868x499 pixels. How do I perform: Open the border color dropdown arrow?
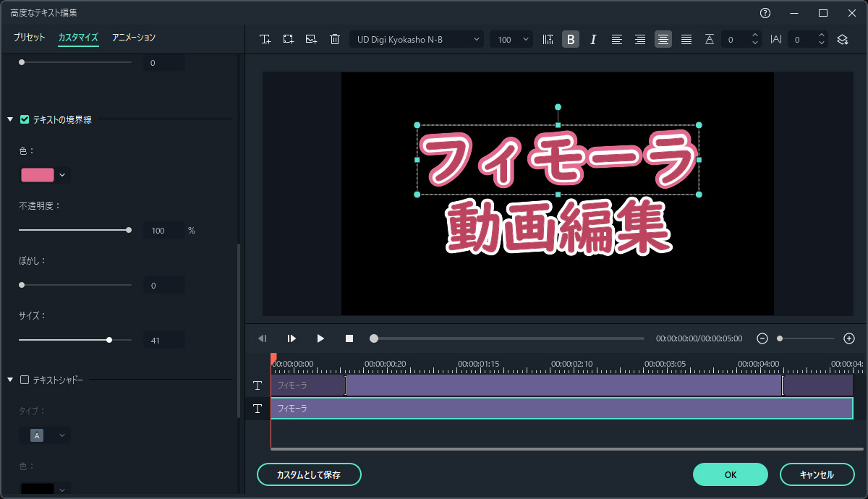tap(63, 175)
